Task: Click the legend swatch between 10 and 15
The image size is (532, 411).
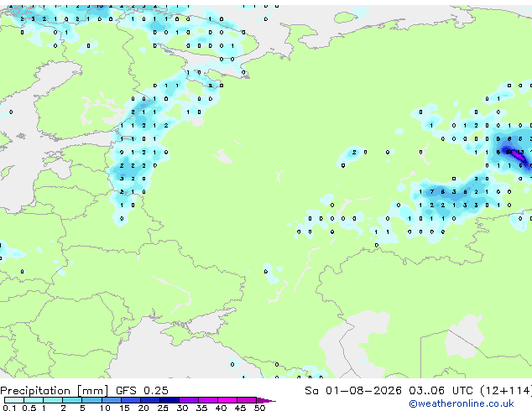Action: pyautogui.click(x=111, y=400)
